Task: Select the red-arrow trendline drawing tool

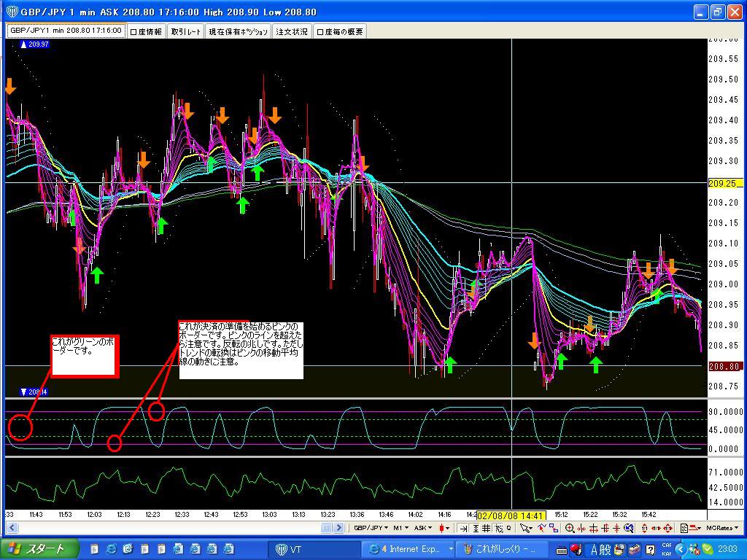Action: click(x=541, y=528)
